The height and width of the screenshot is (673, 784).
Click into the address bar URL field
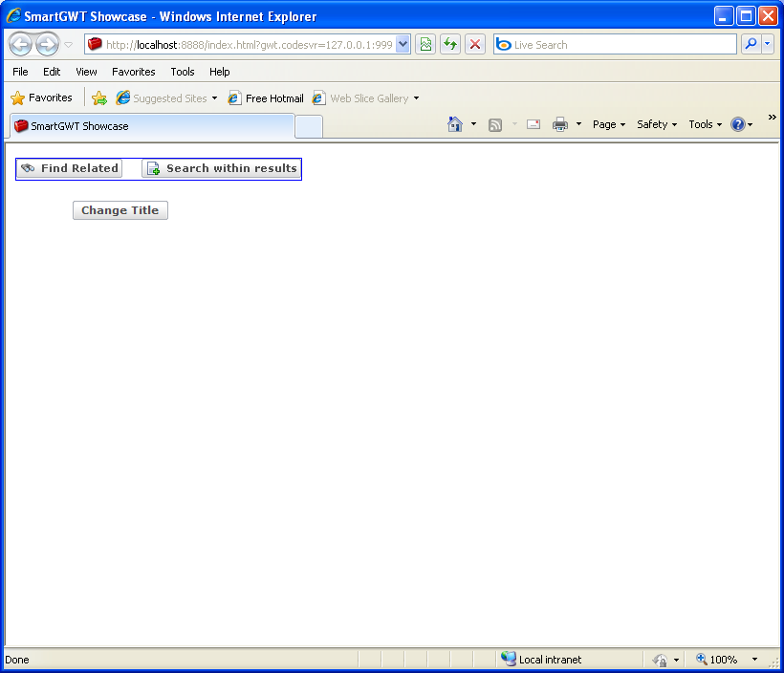249,45
